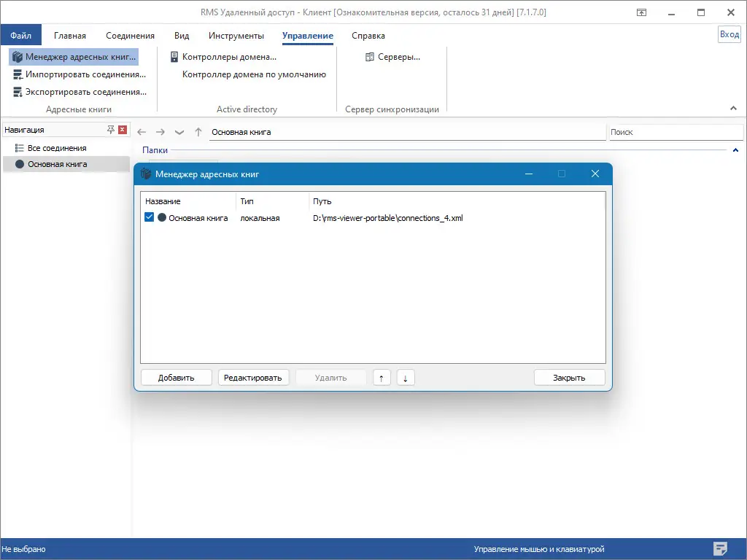
Task: Click the status bar log icon
Action: tap(720, 548)
